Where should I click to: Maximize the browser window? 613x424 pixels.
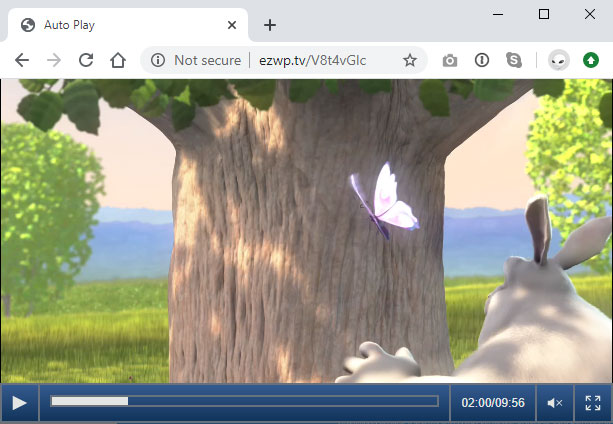click(x=544, y=14)
